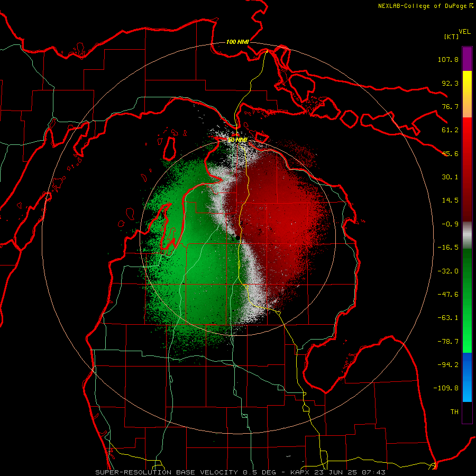Click the 107.8 legend value
Viewport: 476px width, 476px height.
[448, 59]
